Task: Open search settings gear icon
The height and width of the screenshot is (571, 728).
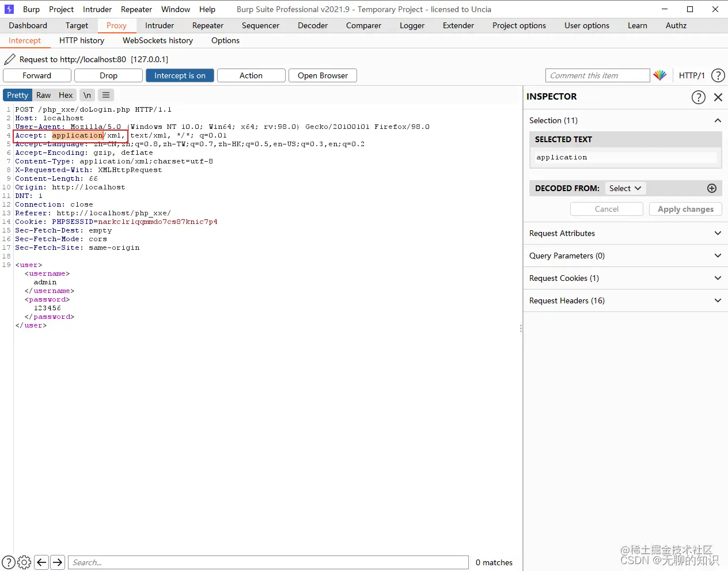Action: coord(24,562)
